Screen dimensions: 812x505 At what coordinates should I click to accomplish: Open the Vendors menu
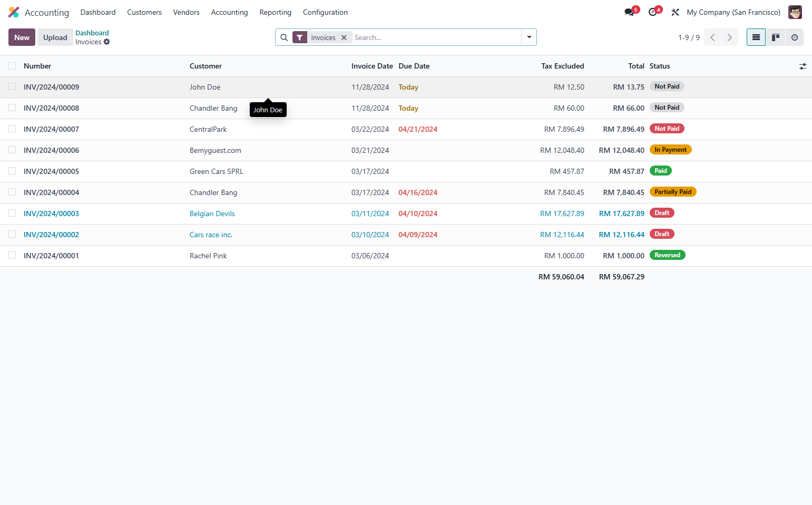click(187, 12)
